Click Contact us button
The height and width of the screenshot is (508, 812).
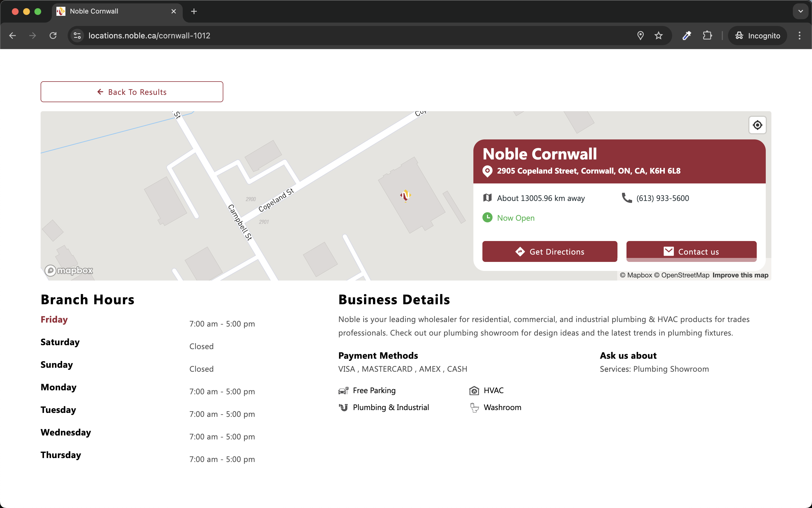[x=691, y=251]
